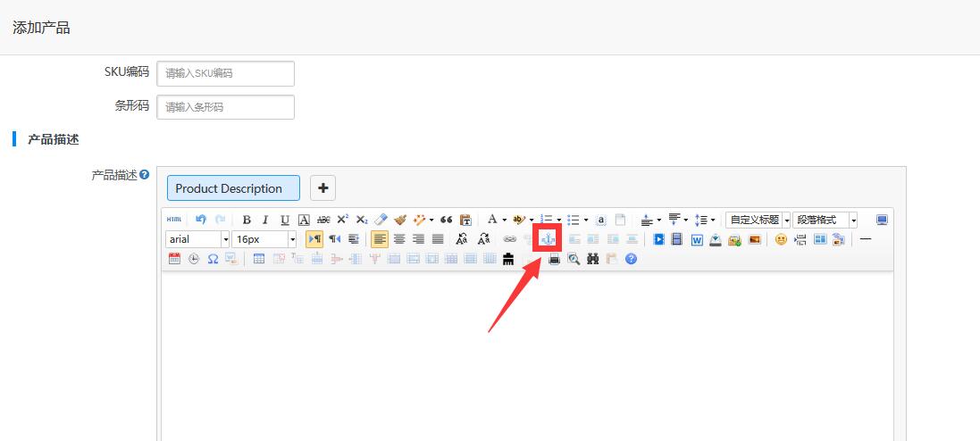This screenshot has width=980, height=441.
Task: Insert a table using the table icon
Action: (x=259, y=259)
